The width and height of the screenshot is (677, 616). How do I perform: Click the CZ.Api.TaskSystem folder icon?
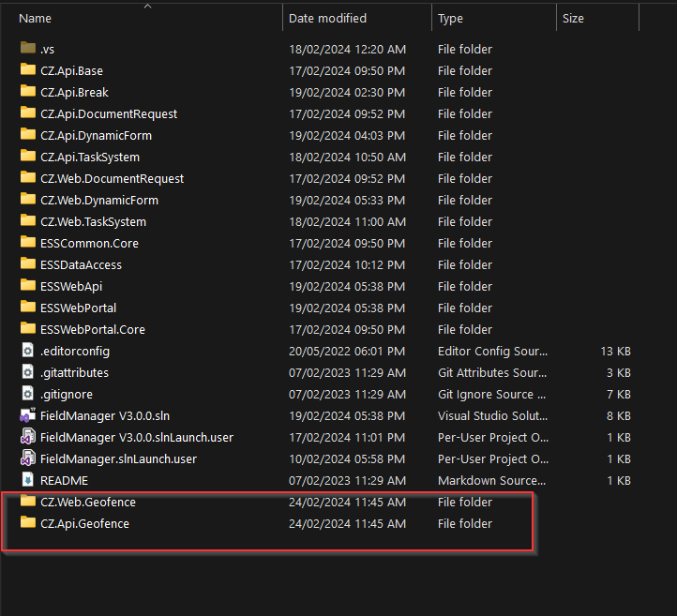tap(28, 156)
